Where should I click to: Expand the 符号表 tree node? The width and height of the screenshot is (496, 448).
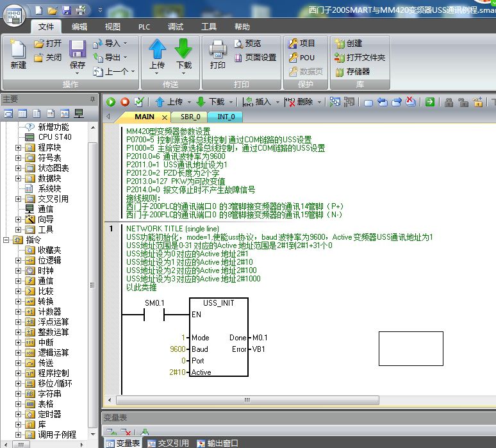pos(19,158)
